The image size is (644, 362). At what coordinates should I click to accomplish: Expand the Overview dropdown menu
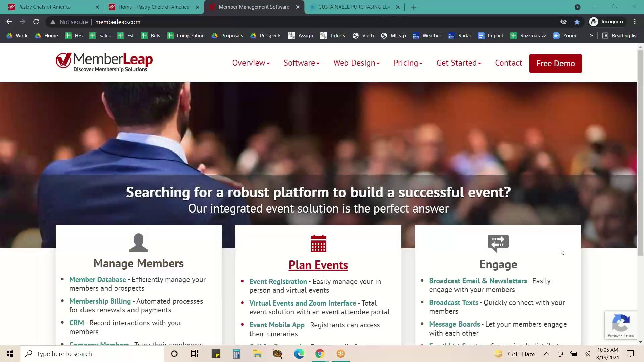pos(251,63)
